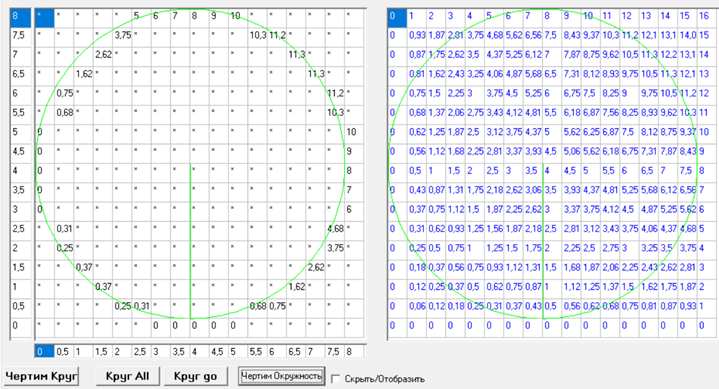
Task: Click cell 11,3 in row 7 of left grid
Action: pyautogui.click(x=297, y=55)
